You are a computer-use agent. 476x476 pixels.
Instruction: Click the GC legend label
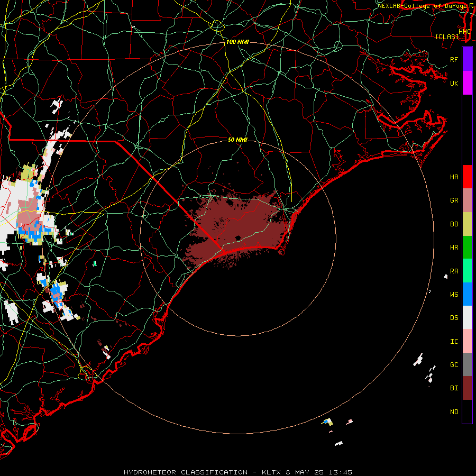(454, 365)
